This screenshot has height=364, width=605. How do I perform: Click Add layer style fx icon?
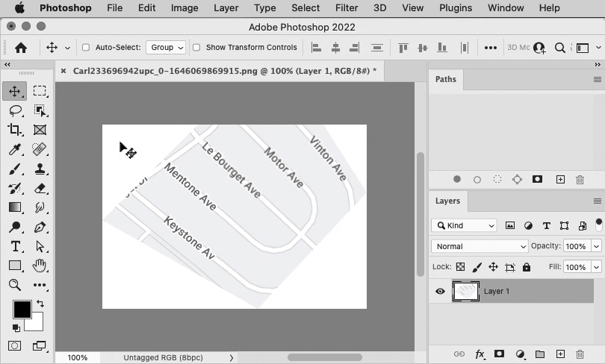pos(480,354)
